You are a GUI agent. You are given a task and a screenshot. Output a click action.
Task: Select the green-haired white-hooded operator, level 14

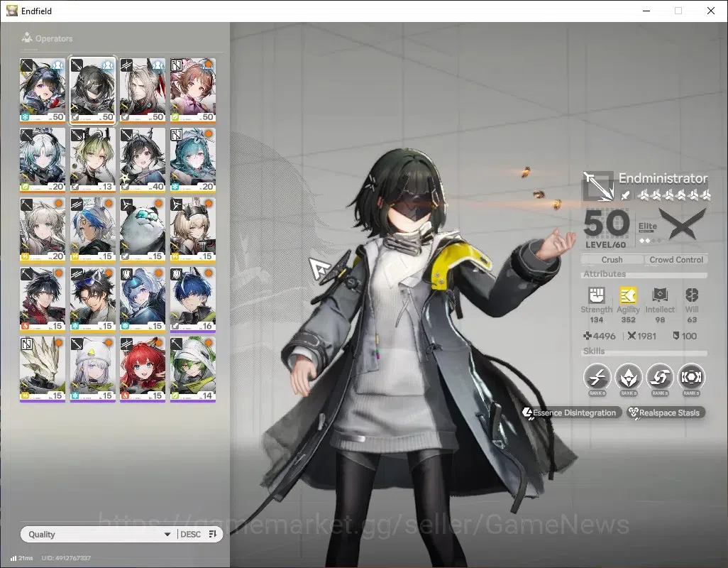193,369
